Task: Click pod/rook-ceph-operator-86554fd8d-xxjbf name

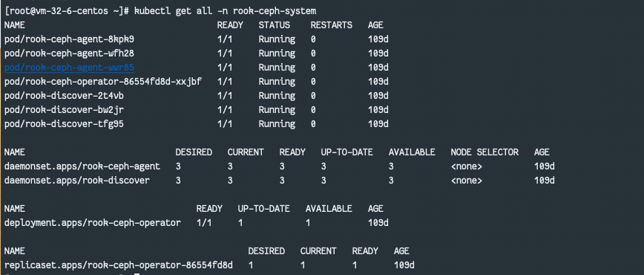Action: [103, 82]
